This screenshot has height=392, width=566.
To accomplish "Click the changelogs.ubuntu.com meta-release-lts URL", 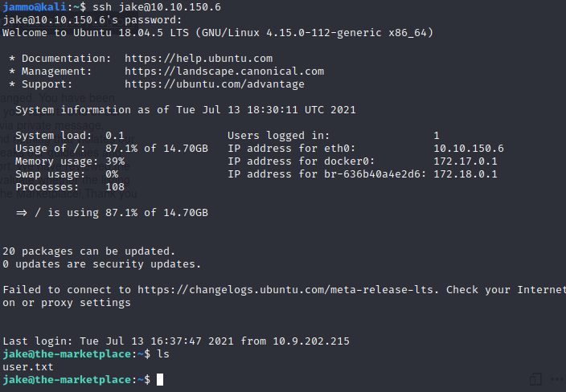I will pyautogui.click(x=288, y=290).
